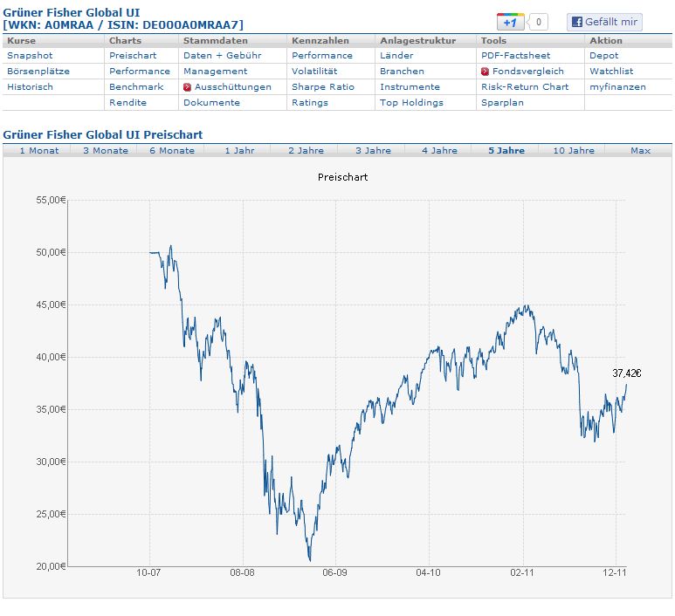Open the Instrumente link
This screenshot has width=675, height=616.
[410, 87]
